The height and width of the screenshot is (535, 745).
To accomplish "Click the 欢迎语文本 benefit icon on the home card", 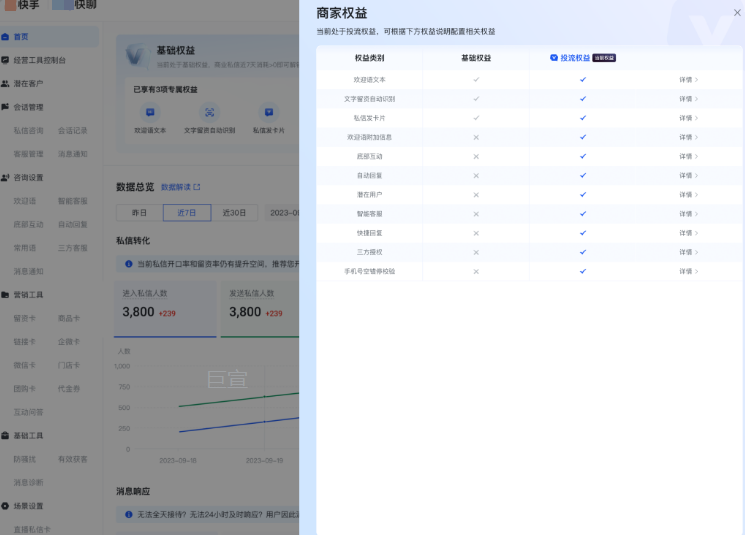I will click(150, 113).
